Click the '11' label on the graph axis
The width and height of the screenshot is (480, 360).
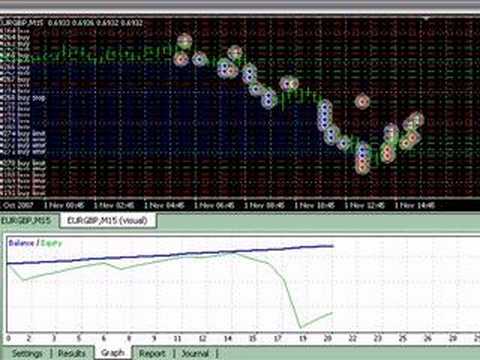177,339
